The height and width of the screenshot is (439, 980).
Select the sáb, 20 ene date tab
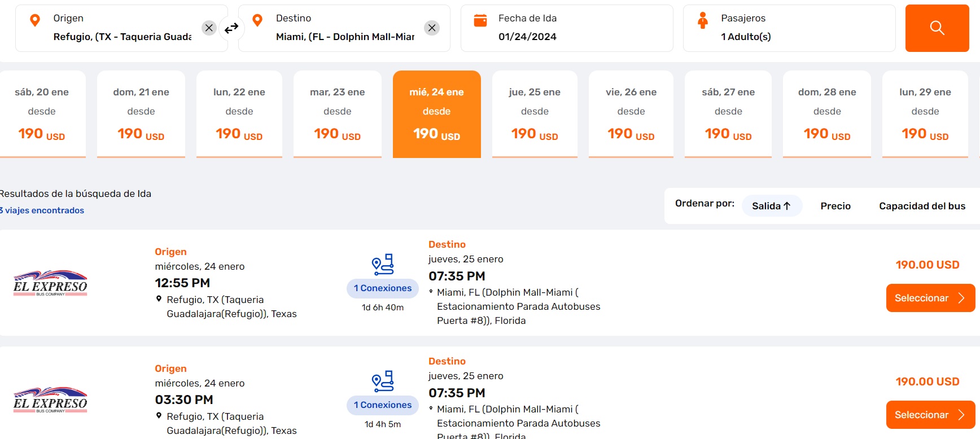pos(42,113)
